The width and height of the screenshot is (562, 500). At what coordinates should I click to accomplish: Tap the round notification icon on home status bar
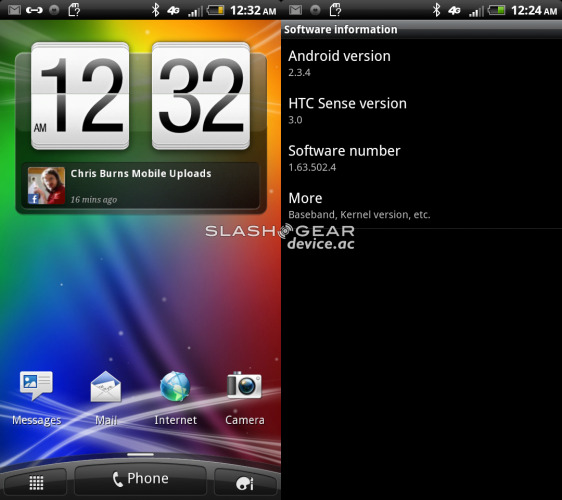(54, 10)
